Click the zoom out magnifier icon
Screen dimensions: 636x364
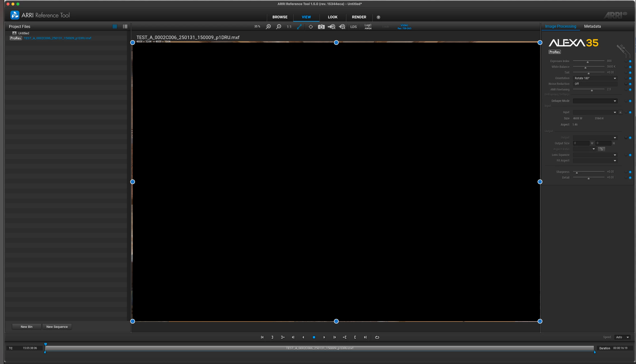coord(279,27)
